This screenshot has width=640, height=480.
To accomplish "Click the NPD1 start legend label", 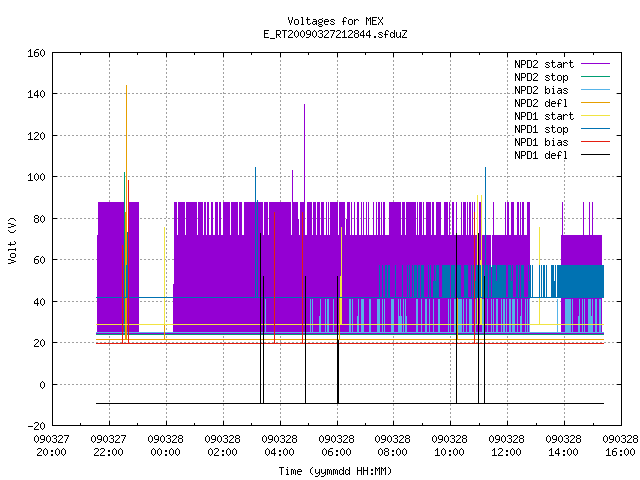I will tap(544, 116).
